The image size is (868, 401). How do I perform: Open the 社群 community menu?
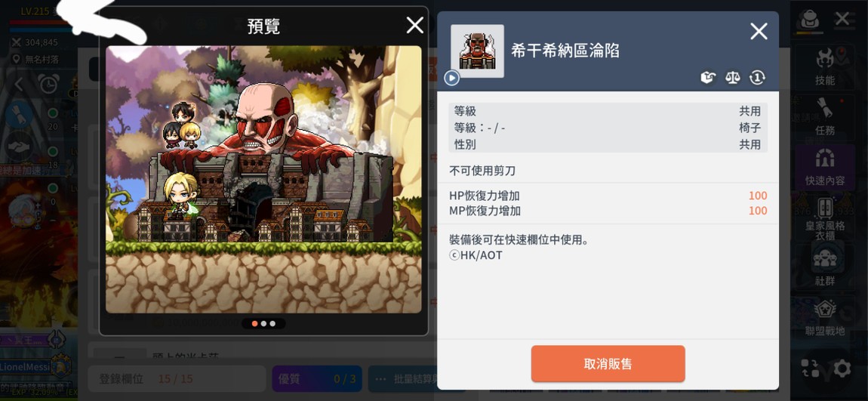pyautogui.click(x=825, y=267)
